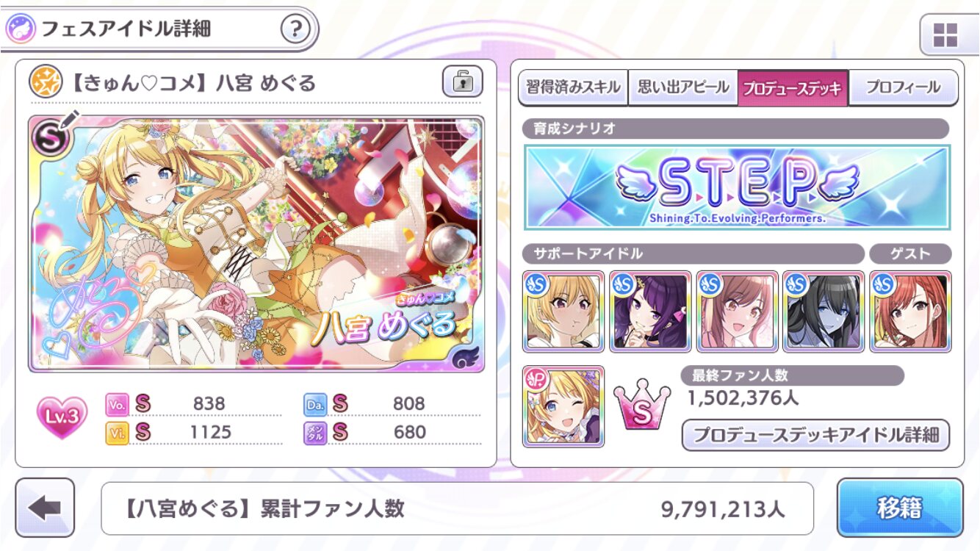Click the 移籍 transfer button
This screenshot has height=551, width=980.
click(900, 508)
